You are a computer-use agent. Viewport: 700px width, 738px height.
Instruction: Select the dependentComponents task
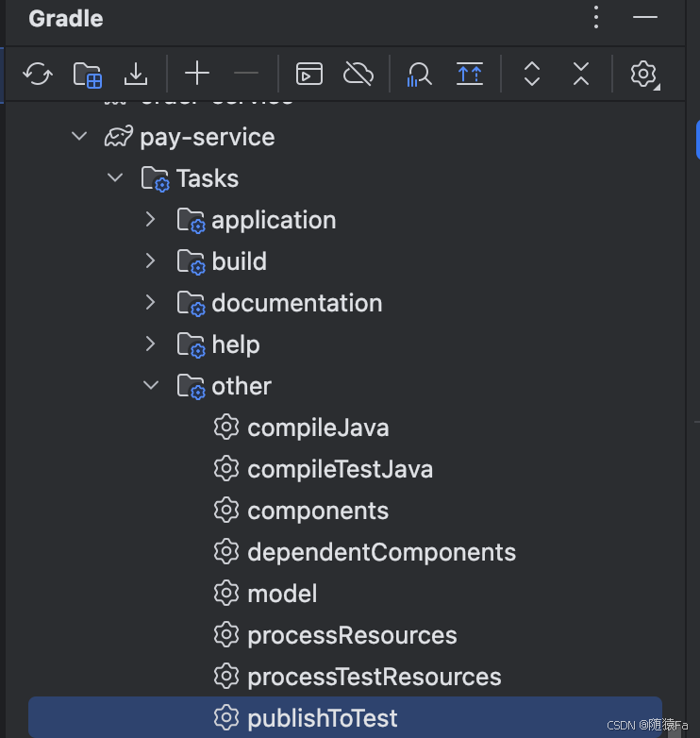point(381,552)
